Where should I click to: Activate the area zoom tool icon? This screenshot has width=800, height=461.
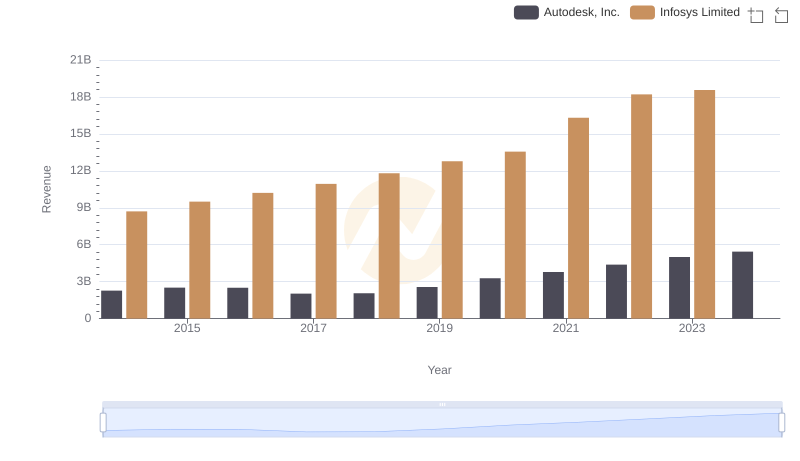(756, 15)
